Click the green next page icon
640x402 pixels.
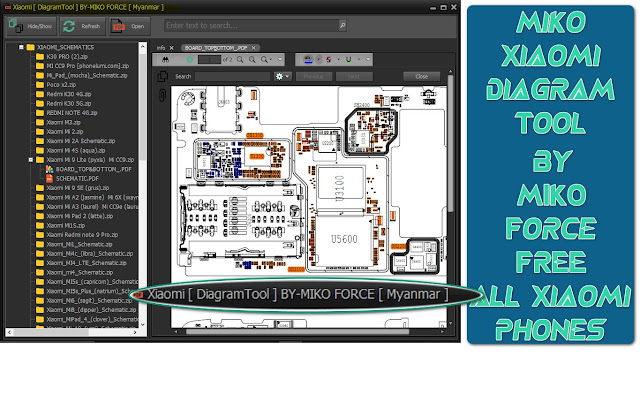click(x=190, y=60)
